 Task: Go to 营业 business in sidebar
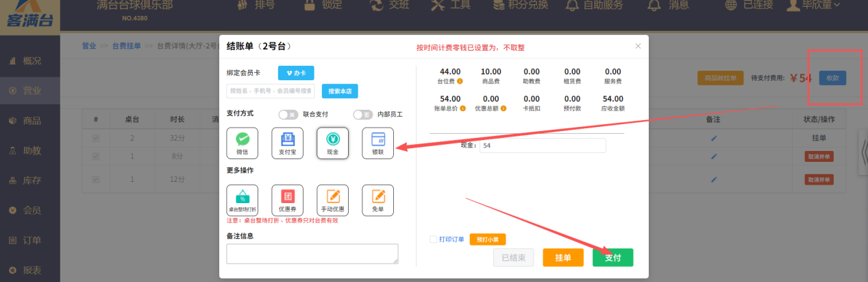pos(30,91)
